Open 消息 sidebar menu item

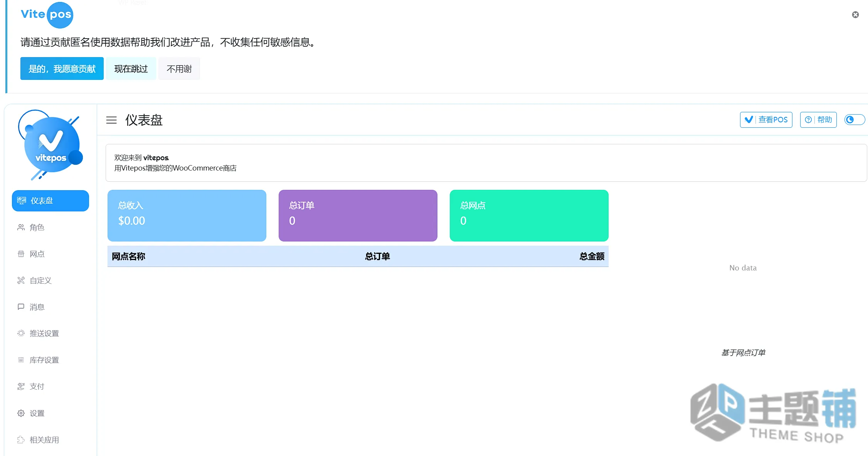coord(50,307)
